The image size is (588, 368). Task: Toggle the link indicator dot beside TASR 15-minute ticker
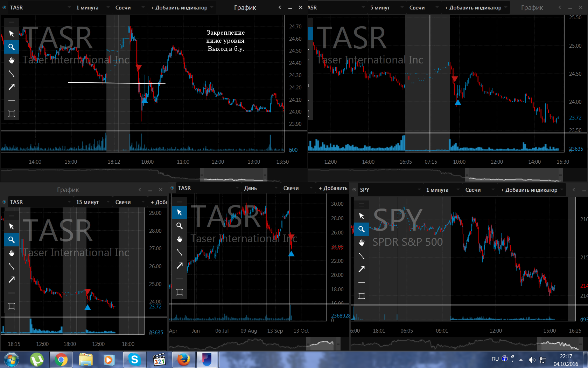[4, 202]
